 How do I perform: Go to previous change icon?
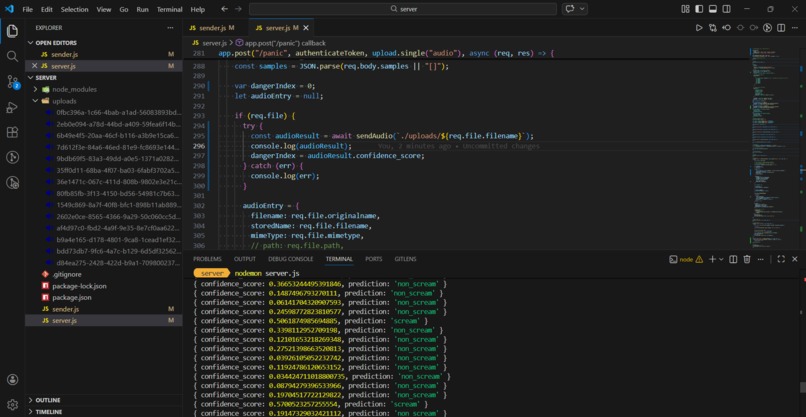click(x=726, y=28)
